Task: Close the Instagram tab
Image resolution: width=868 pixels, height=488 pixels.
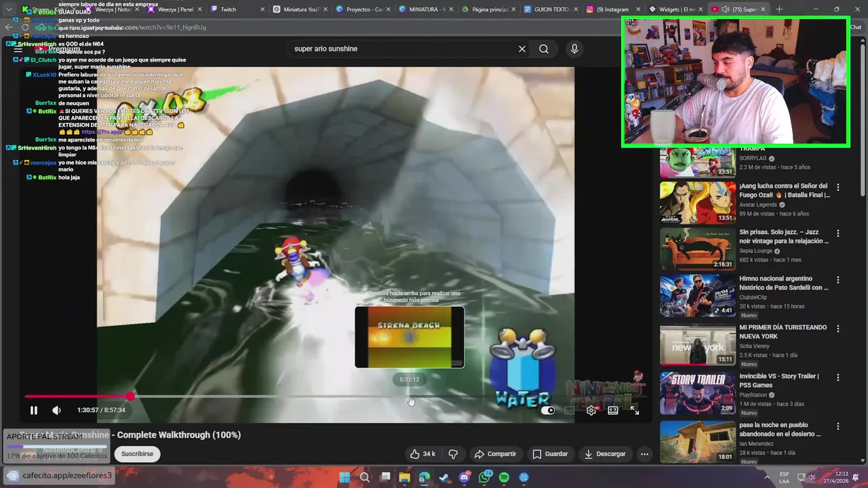Action: (639, 9)
